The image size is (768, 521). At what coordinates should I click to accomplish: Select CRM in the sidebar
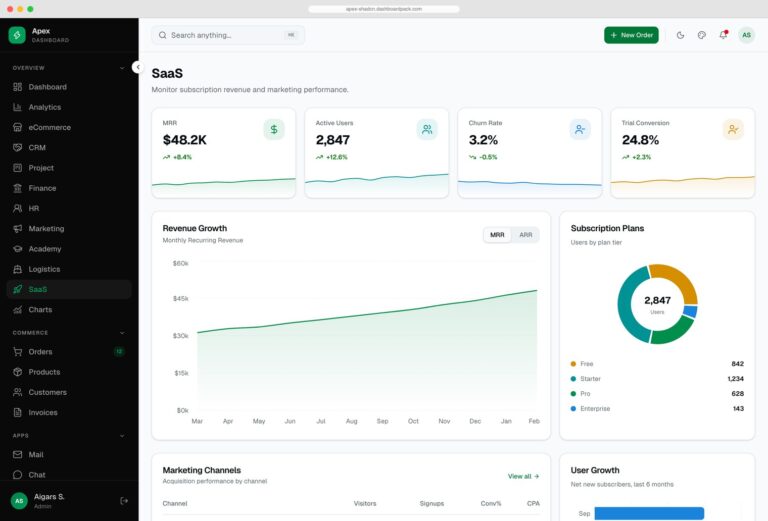(x=69, y=147)
